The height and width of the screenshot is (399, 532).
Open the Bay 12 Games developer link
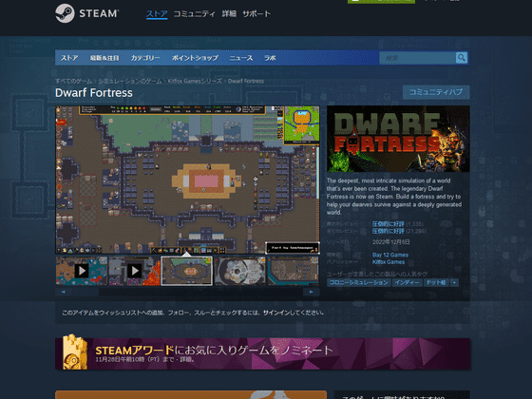point(390,255)
